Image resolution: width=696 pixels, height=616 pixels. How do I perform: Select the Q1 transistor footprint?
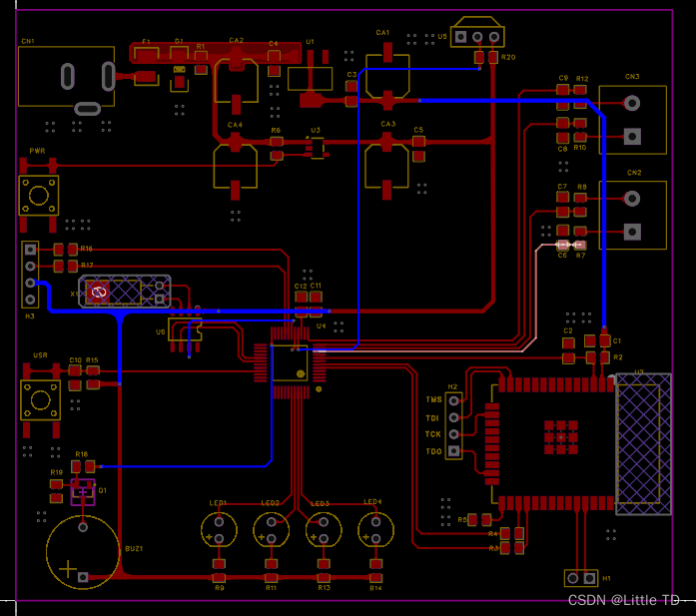83,492
